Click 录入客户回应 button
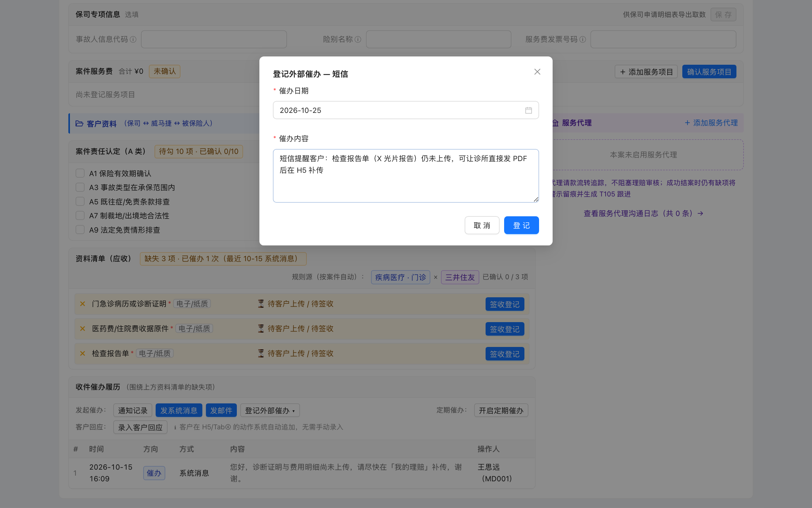 pyautogui.click(x=140, y=427)
